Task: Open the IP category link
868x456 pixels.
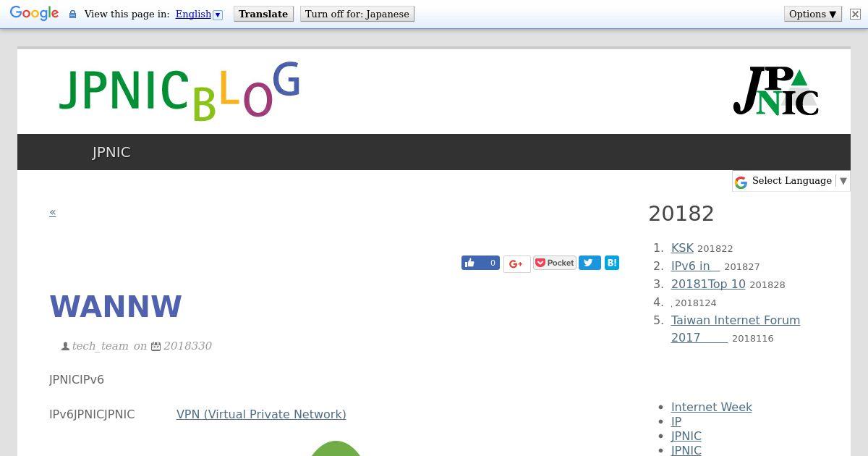Action: click(676, 421)
